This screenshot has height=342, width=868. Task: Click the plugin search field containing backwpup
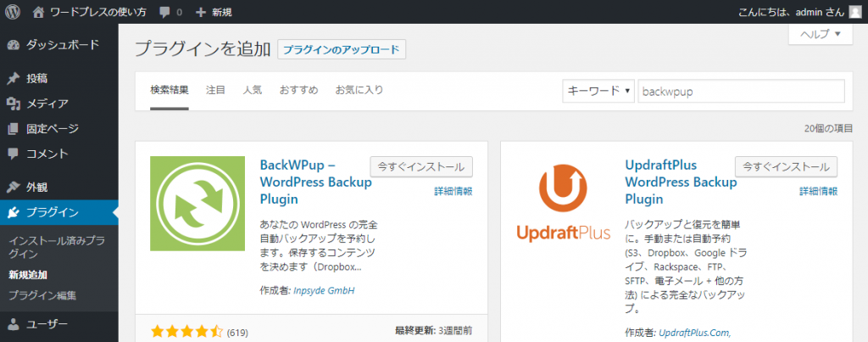click(741, 92)
